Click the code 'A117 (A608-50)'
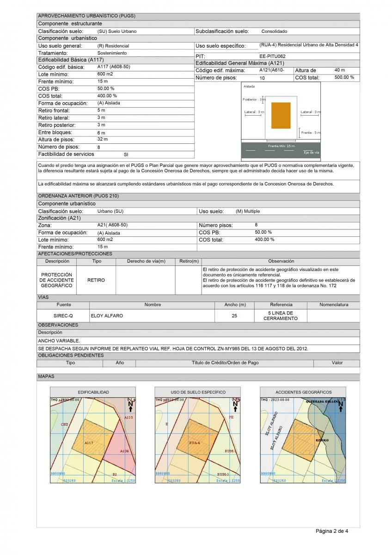Image resolution: width=392 pixels, height=555 pixels. [114, 67]
